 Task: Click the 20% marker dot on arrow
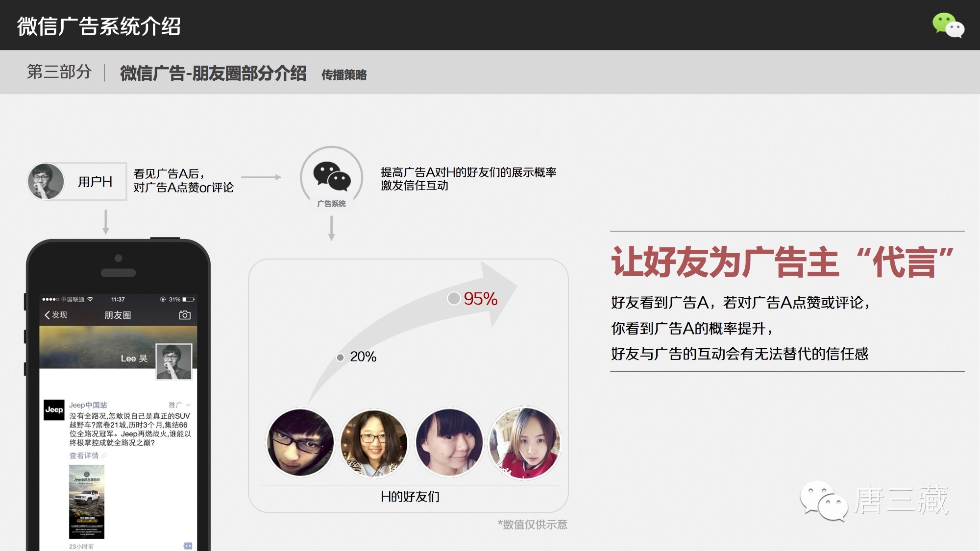(340, 358)
